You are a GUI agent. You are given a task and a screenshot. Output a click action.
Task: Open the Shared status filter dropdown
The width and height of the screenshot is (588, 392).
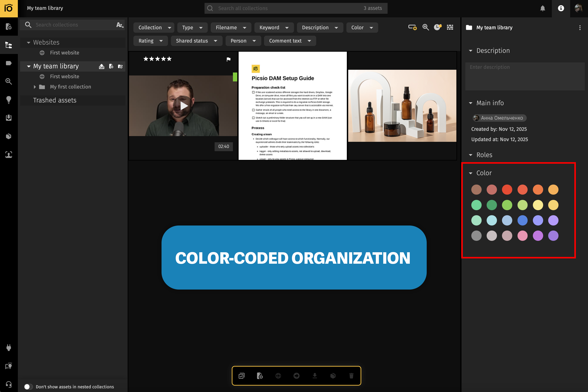[196, 41]
